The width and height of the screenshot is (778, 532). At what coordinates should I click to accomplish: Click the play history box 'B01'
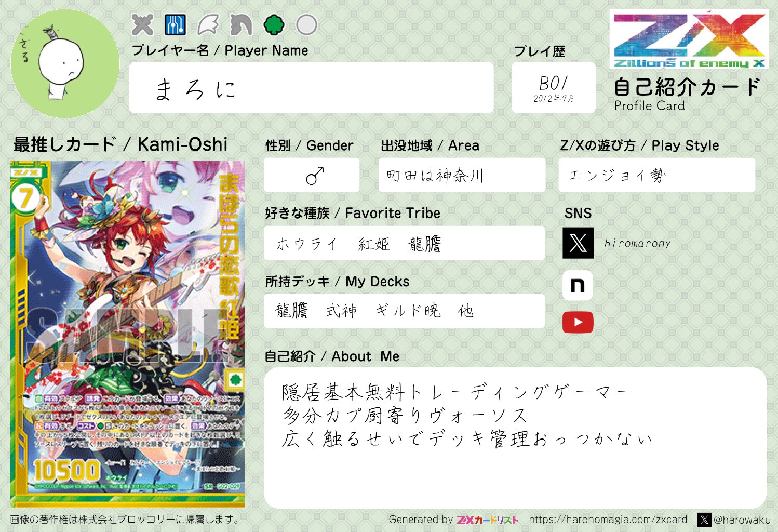tap(554, 88)
